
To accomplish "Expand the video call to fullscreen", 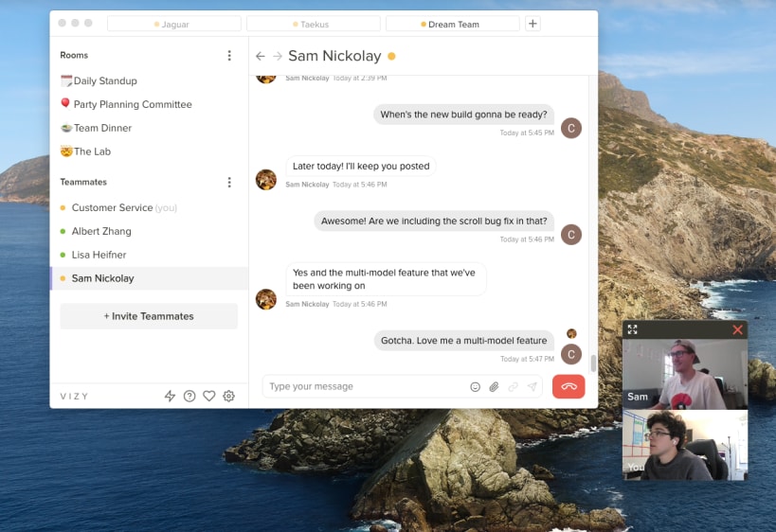I will [633, 329].
